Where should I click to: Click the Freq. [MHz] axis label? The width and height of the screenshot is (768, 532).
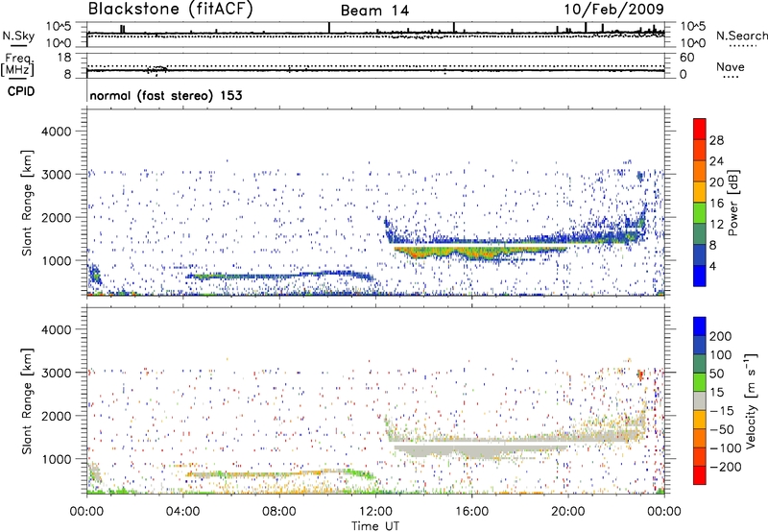tap(17, 64)
